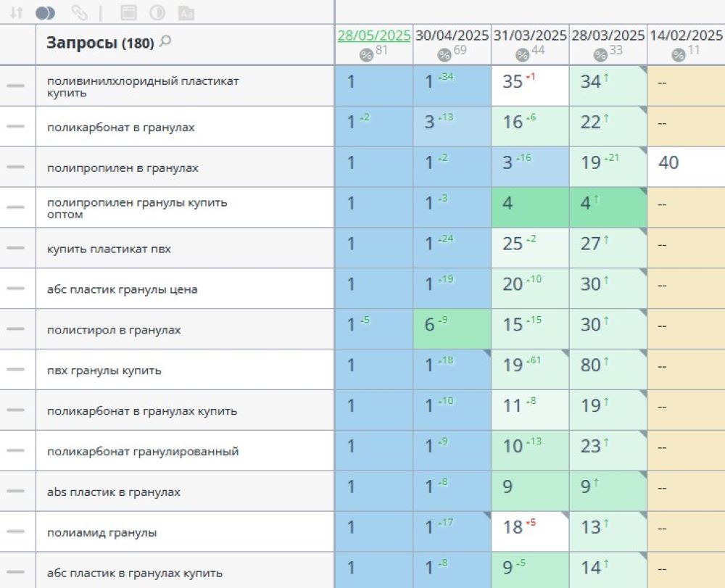Select the paperclip link icon in the toolbar
This screenshot has height=588, width=725.
(80, 12)
